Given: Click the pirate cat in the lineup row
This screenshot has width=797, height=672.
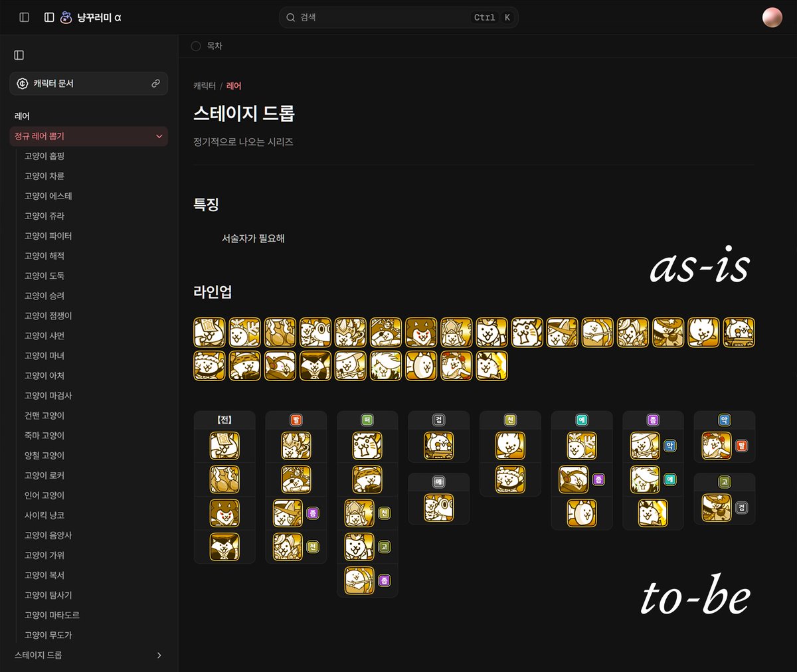Looking at the screenshot, I should click(386, 332).
